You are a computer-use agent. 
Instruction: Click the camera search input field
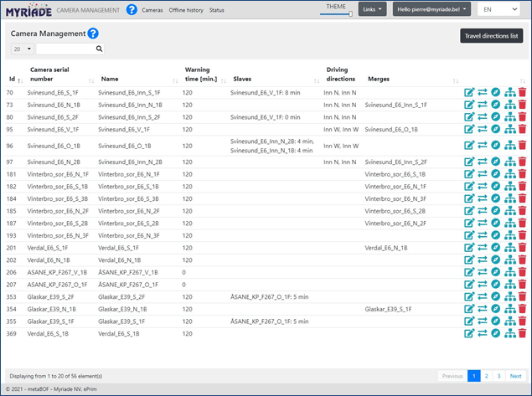65,49
